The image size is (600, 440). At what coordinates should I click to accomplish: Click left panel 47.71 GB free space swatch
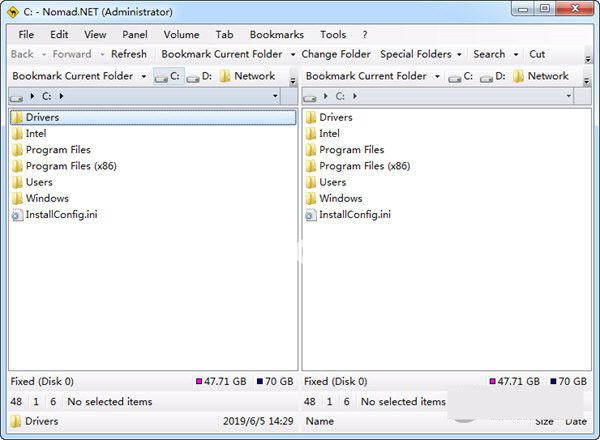click(x=199, y=381)
